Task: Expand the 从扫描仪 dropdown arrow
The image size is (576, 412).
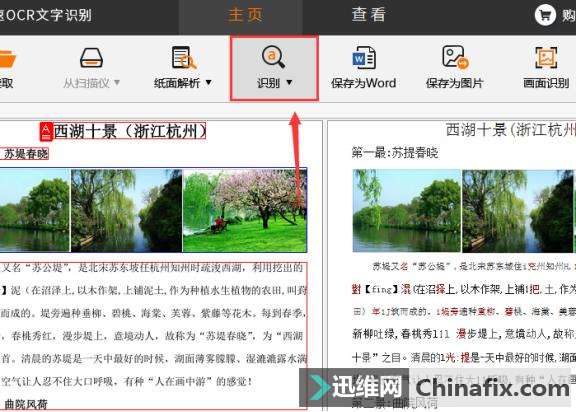Action: (x=117, y=83)
